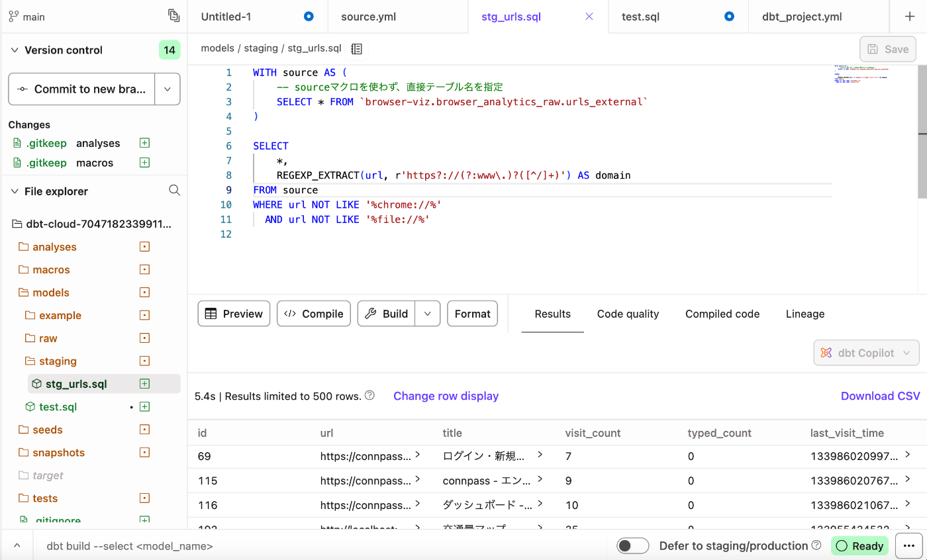Click status icon on snapshots folder row
This screenshot has height=560, width=927.
pyautogui.click(x=144, y=453)
